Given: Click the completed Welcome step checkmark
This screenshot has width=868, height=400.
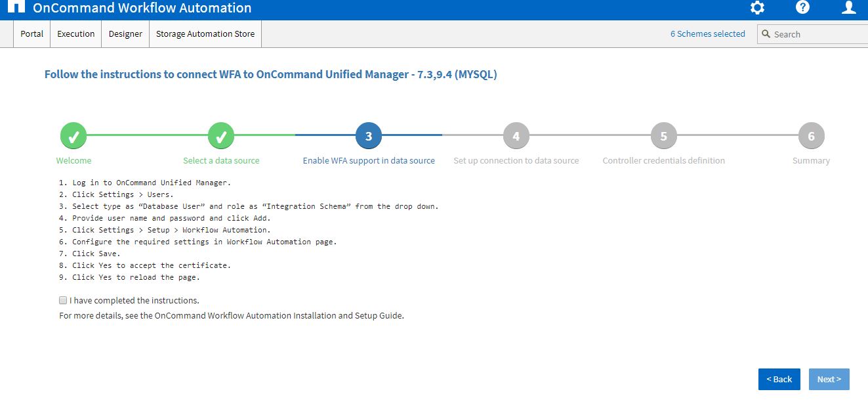Looking at the screenshot, I should coord(73,135).
